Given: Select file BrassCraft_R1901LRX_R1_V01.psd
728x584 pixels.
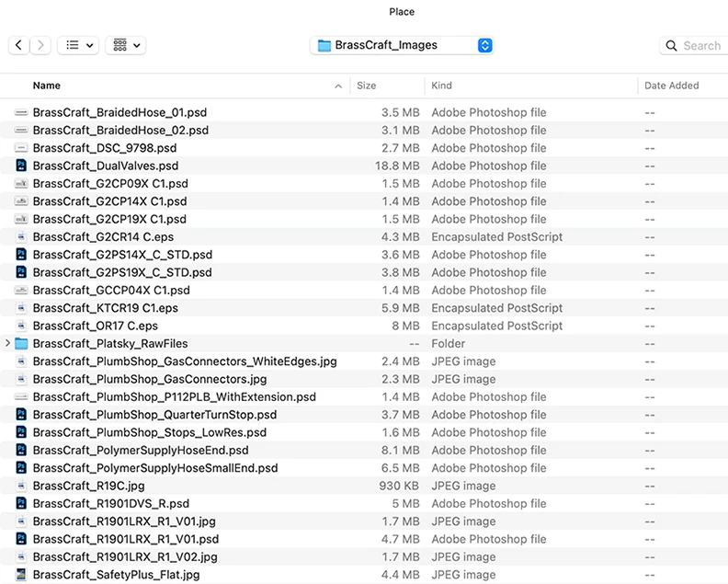Looking at the screenshot, I should [x=126, y=539].
